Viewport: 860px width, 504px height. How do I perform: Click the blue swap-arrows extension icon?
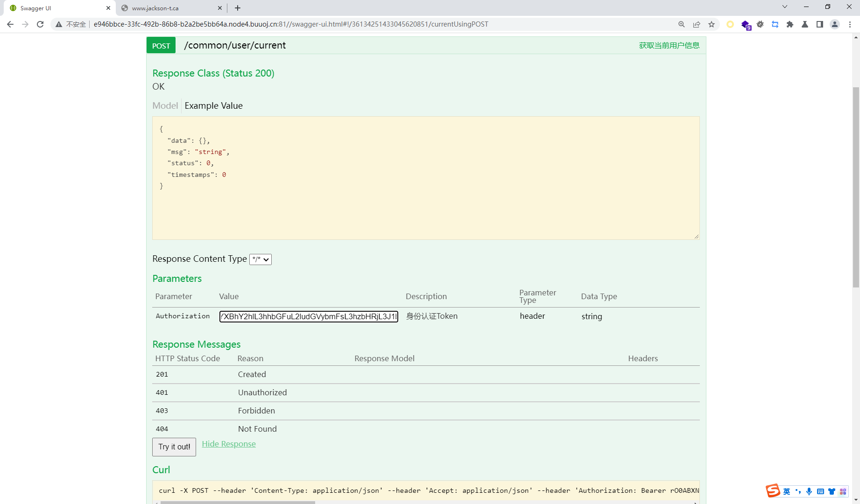tap(775, 24)
